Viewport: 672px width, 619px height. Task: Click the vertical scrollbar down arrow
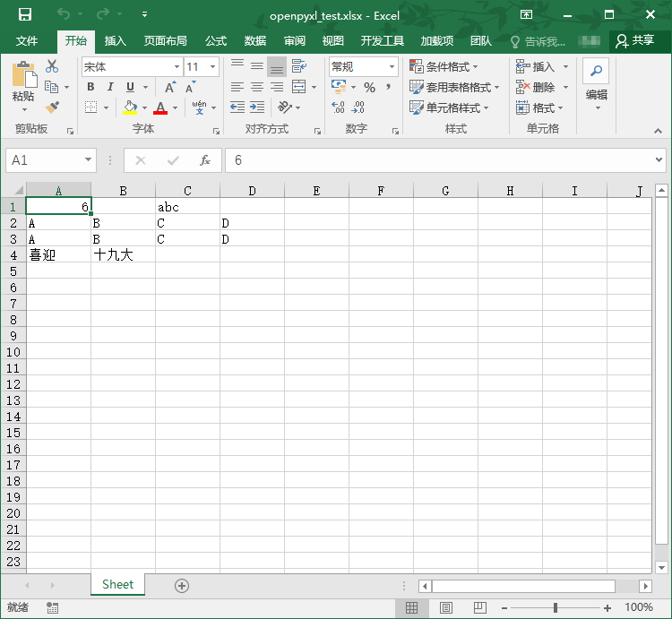[x=661, y=568]
